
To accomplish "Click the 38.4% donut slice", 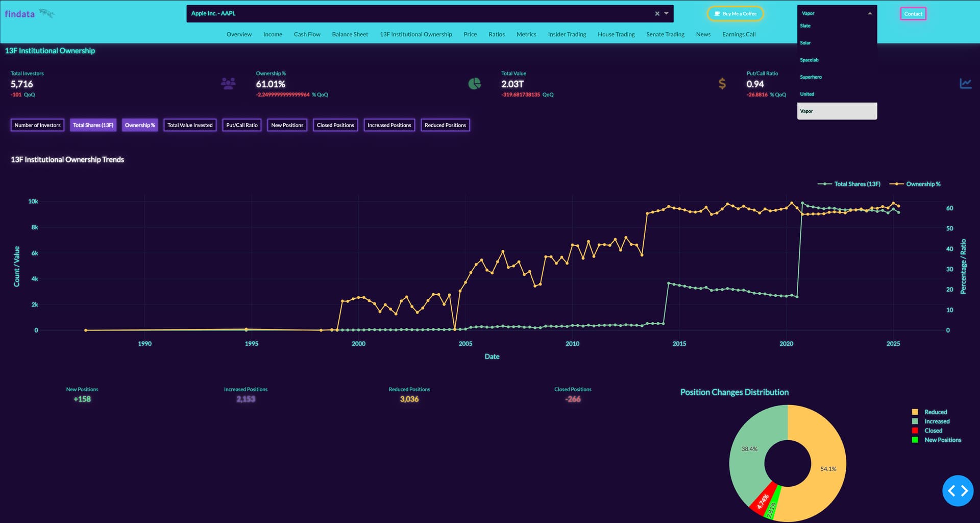I will 749,449.
